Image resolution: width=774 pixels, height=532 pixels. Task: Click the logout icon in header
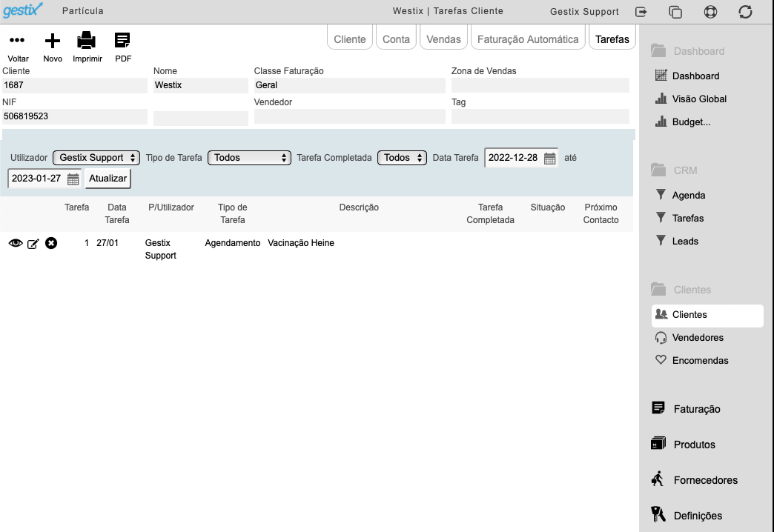641,12
